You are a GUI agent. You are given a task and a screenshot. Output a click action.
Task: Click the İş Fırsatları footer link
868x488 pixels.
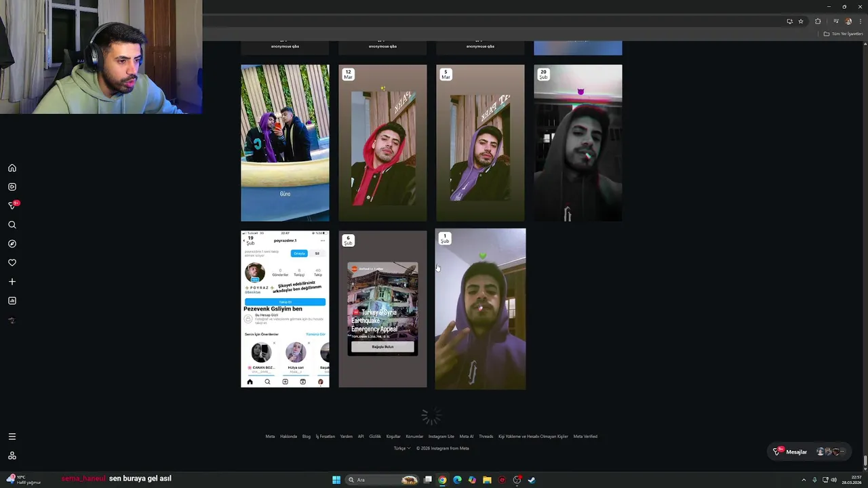[325, 436]
